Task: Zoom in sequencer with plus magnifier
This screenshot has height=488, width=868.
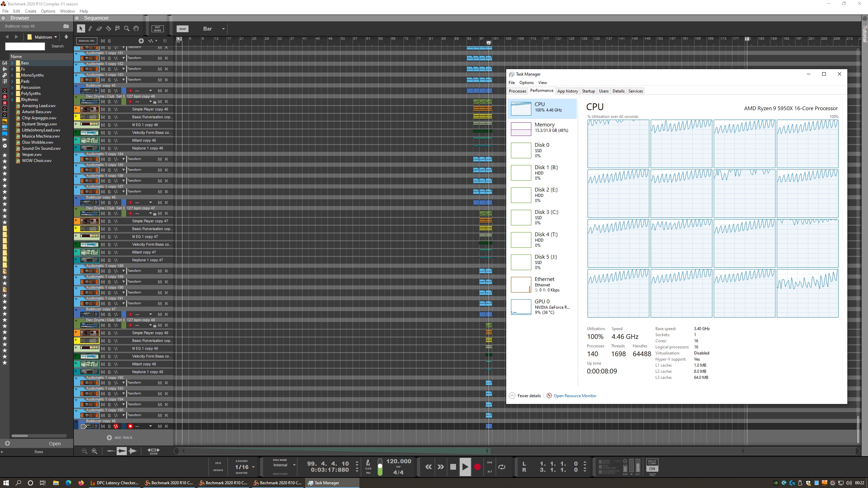Action: coord(95,451)
